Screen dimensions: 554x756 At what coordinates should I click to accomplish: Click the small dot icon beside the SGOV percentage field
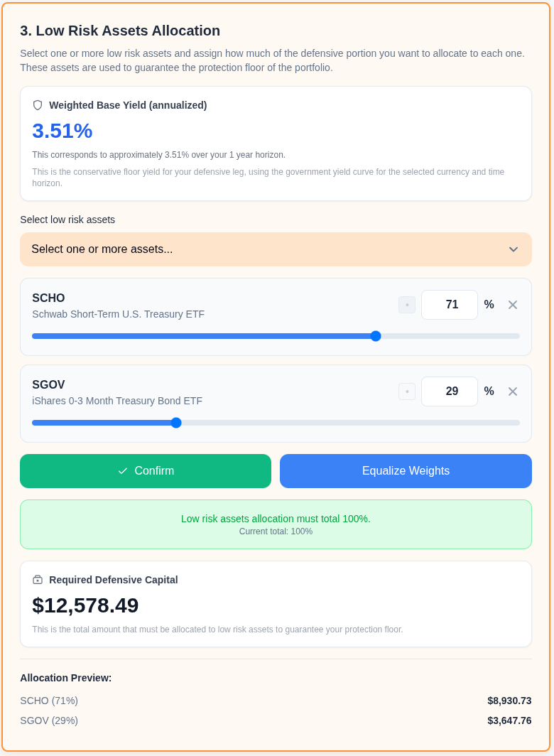407,391
